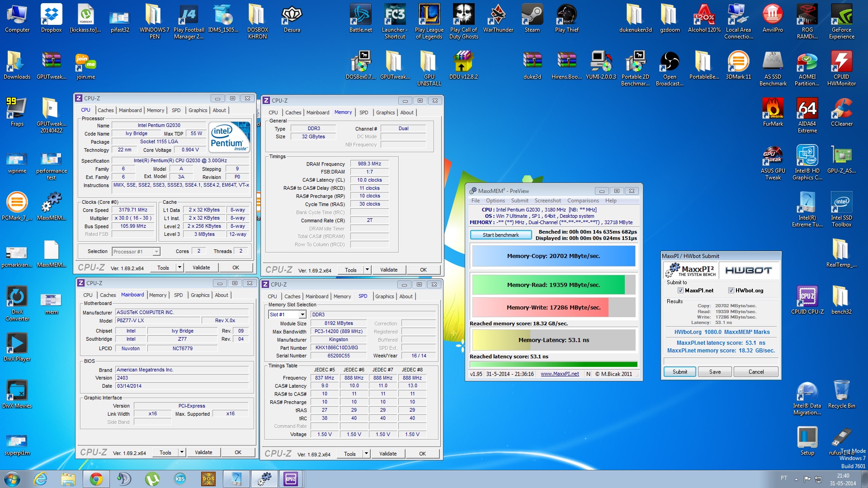Open Internet Explorer from the taskbar
This screenshot has height=488, width=868.
coord(41,479)
